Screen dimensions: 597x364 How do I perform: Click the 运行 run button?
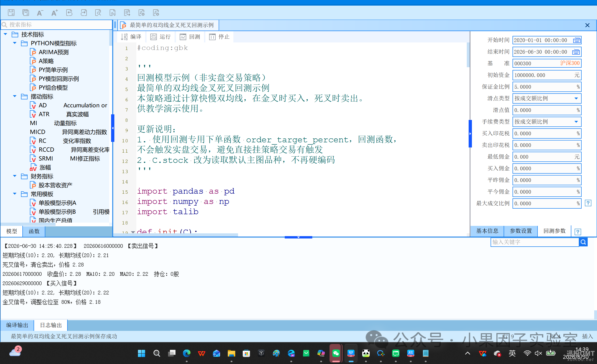coord(161,37)
